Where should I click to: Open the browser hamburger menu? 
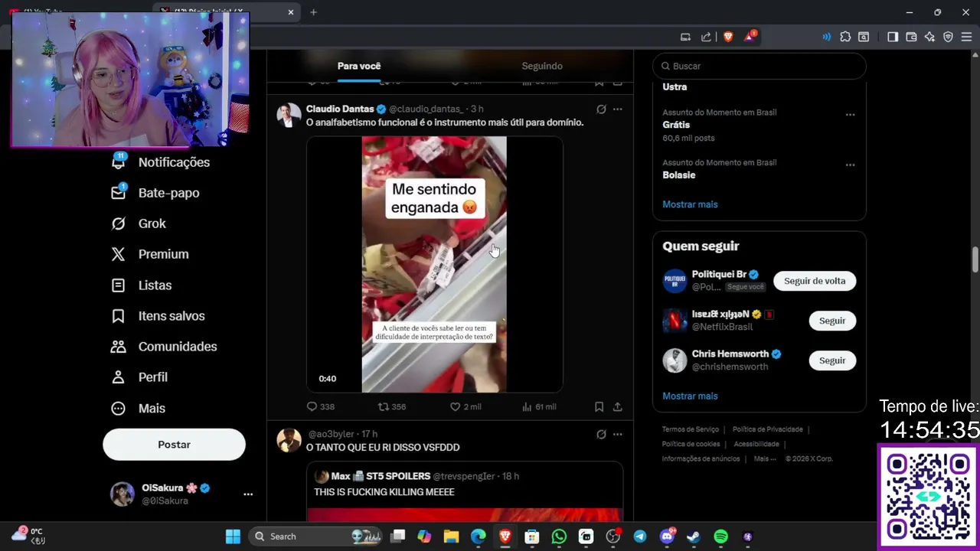966,37
